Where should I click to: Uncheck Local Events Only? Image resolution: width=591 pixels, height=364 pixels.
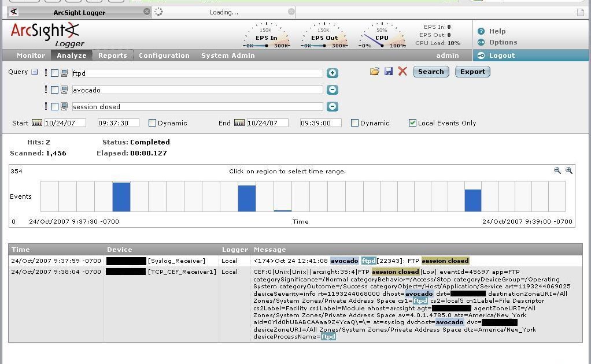point(412,122)
